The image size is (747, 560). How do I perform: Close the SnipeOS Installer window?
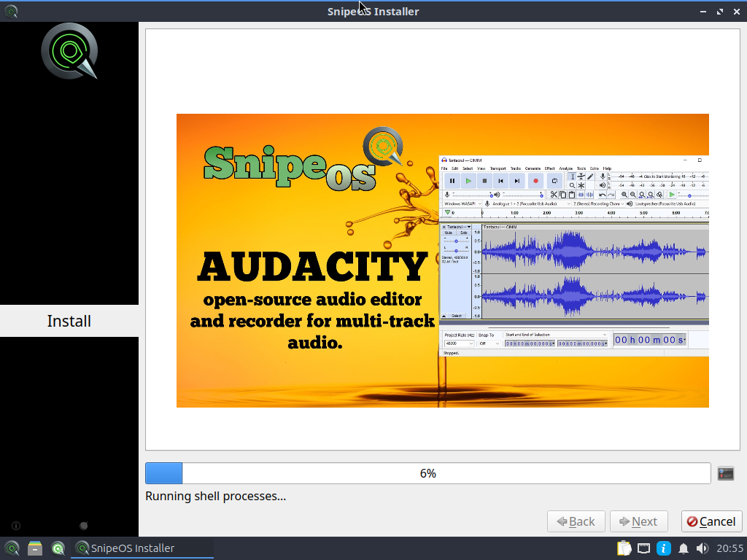tap(737, 12)
